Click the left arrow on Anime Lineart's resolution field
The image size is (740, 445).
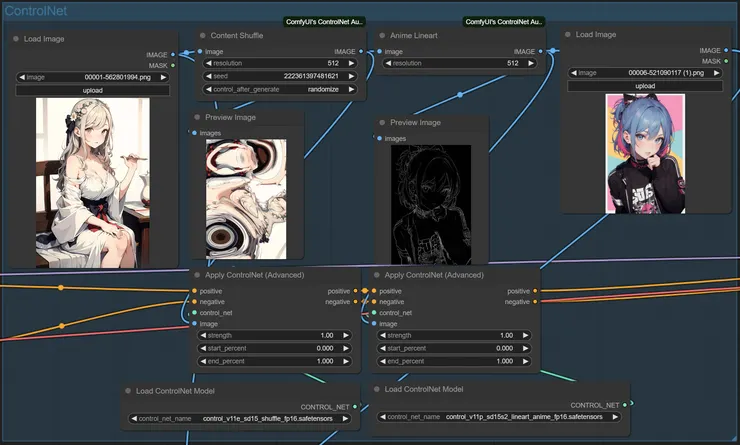click(387, 63)
